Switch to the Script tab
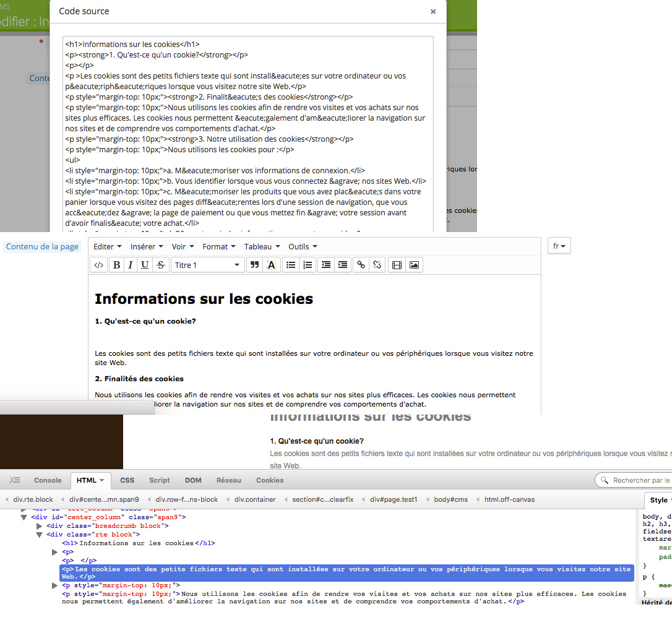This screenshot has width=672, height=625. point(160,480)
